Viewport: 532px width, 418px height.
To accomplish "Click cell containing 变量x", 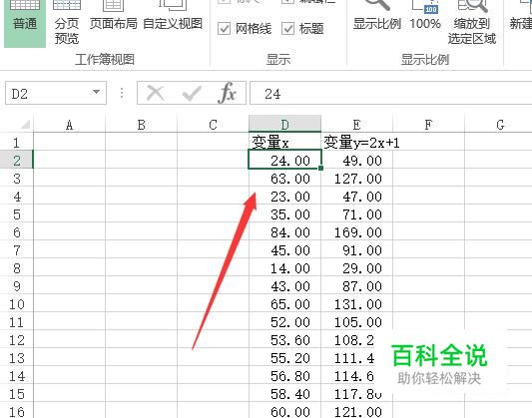I will tap(285, 142).
